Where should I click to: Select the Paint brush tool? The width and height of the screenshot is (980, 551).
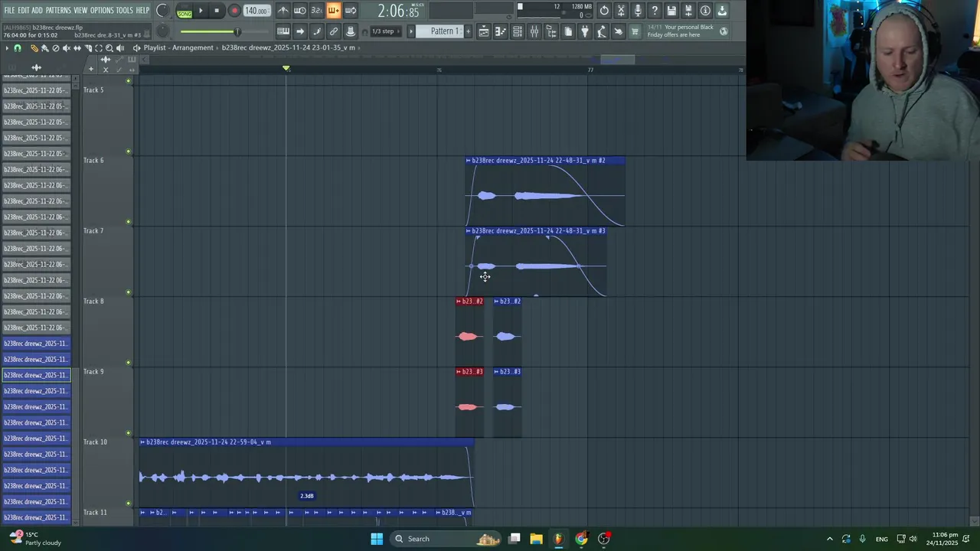[44, 48]
